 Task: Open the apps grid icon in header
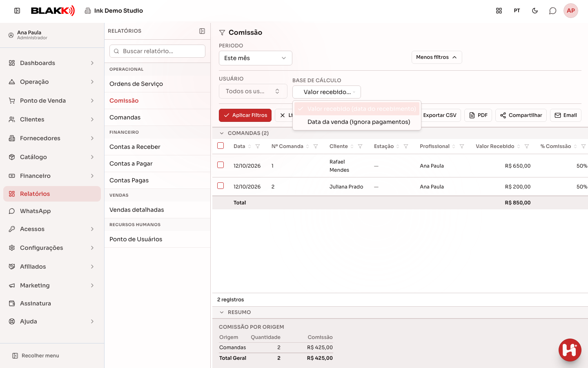(499, 11)
